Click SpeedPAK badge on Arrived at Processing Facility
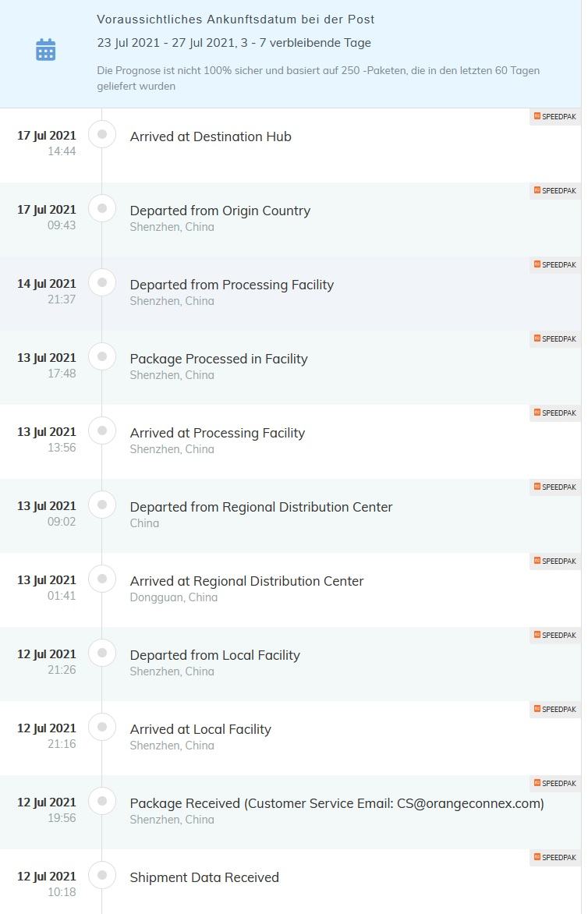The height and width of the screenshot is (914, 588). pyautogui.click(x=554, y=413)
